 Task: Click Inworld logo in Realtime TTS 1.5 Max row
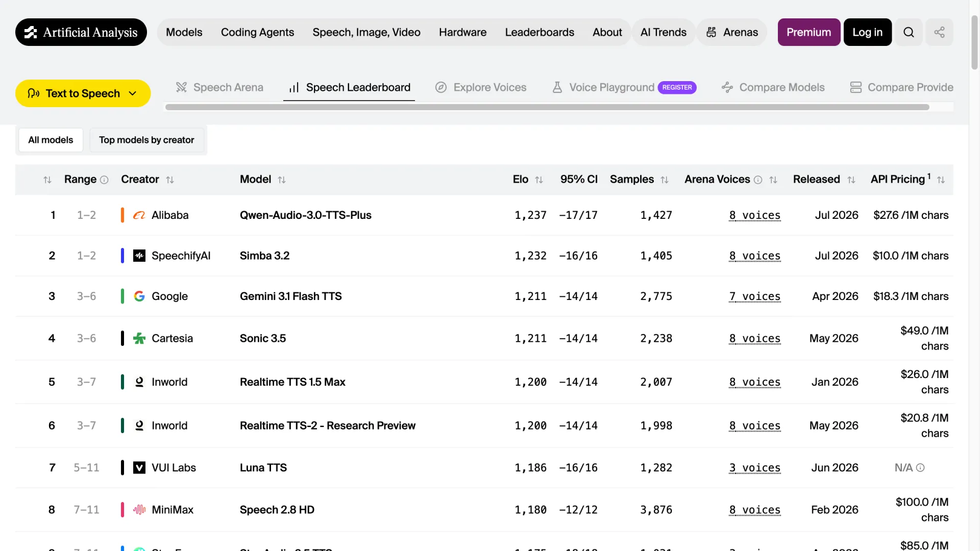coord(139,382)
